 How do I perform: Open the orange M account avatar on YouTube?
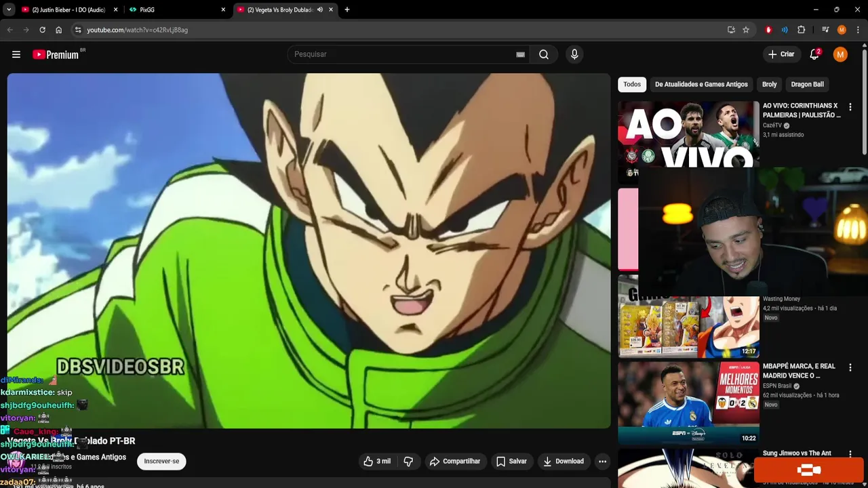tap(840, 54)
